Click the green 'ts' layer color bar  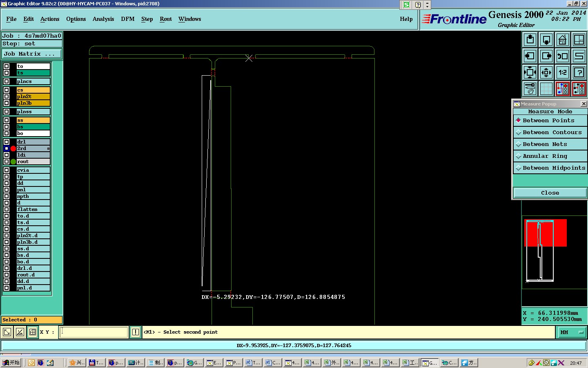[x=33, y=73]
